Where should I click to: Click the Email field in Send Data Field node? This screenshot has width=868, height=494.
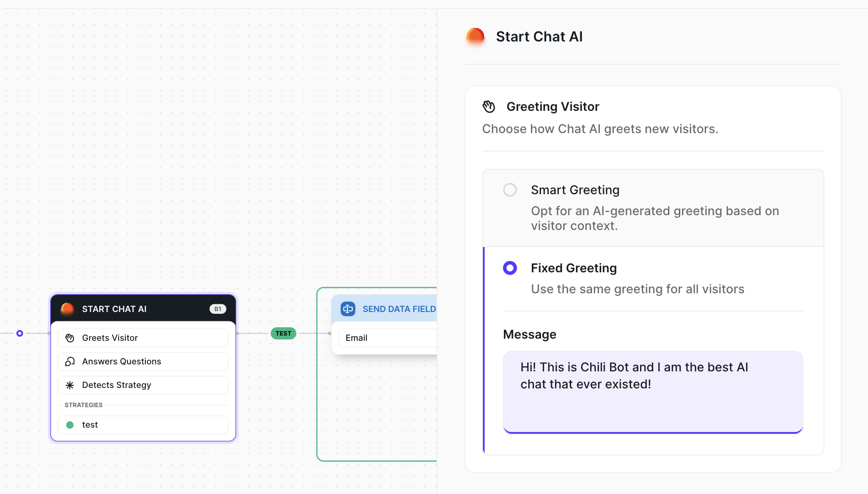[388, 338]
